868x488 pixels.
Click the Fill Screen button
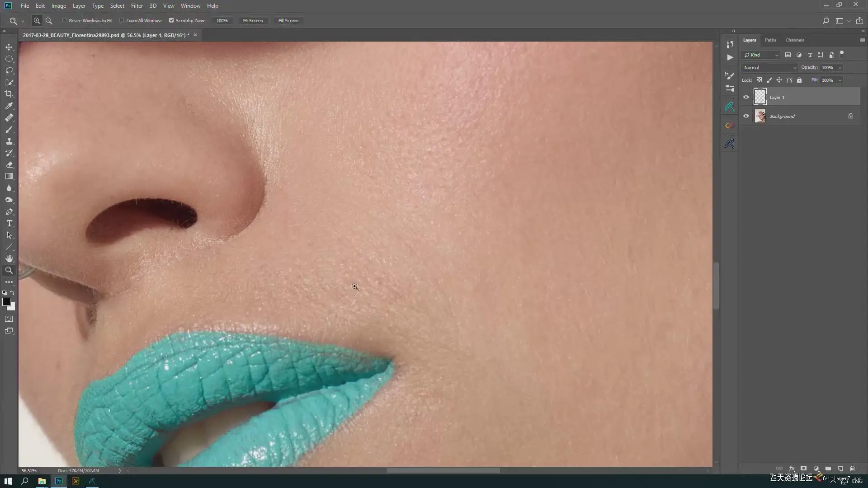288,20
